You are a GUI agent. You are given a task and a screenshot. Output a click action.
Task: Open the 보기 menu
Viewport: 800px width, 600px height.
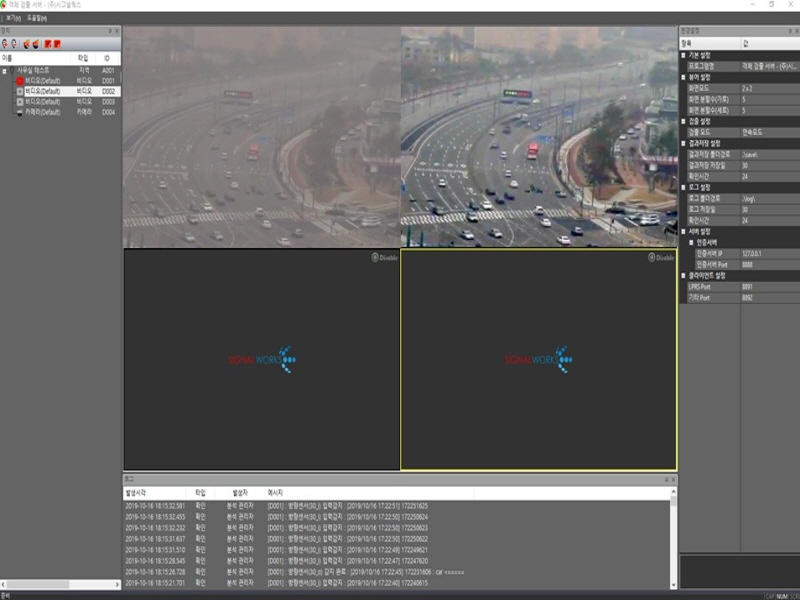coord(13,18)
